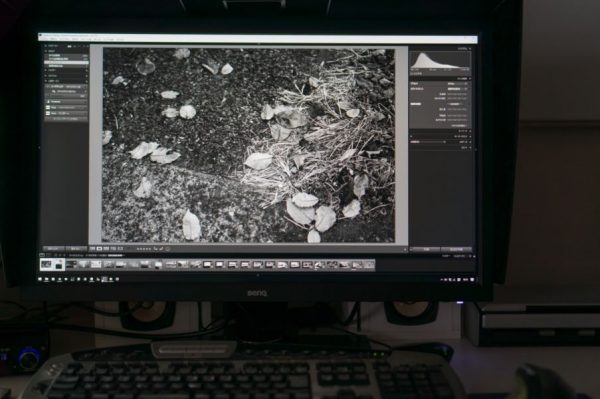
Task: Open Survey view from the toolbar
Action: tap(113, 249)
